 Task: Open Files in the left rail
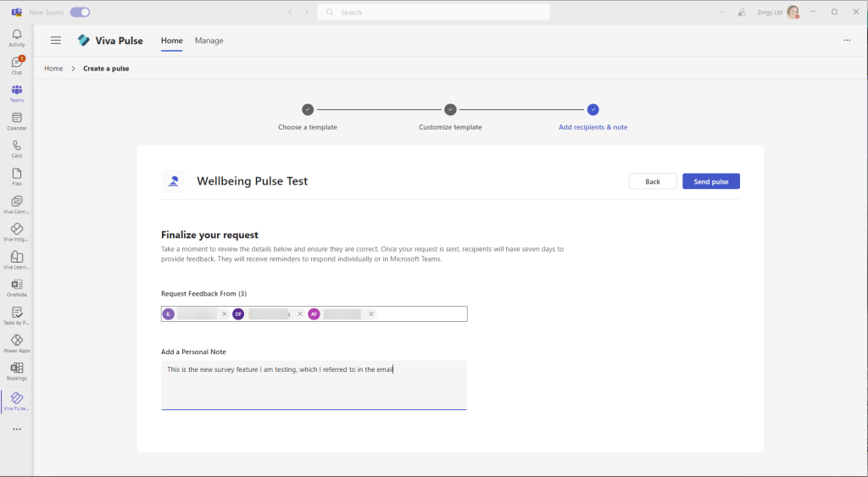pos(17,176)
